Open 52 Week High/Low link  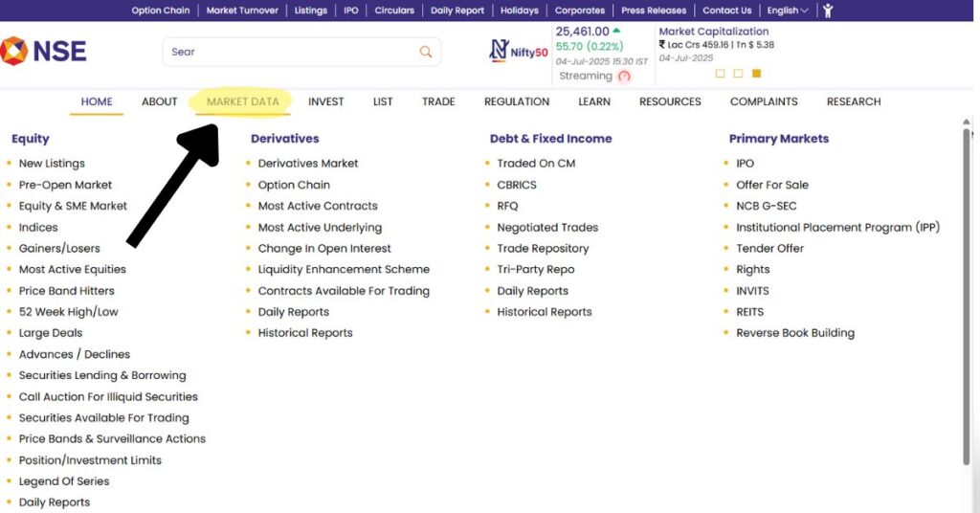click(68, 312)
